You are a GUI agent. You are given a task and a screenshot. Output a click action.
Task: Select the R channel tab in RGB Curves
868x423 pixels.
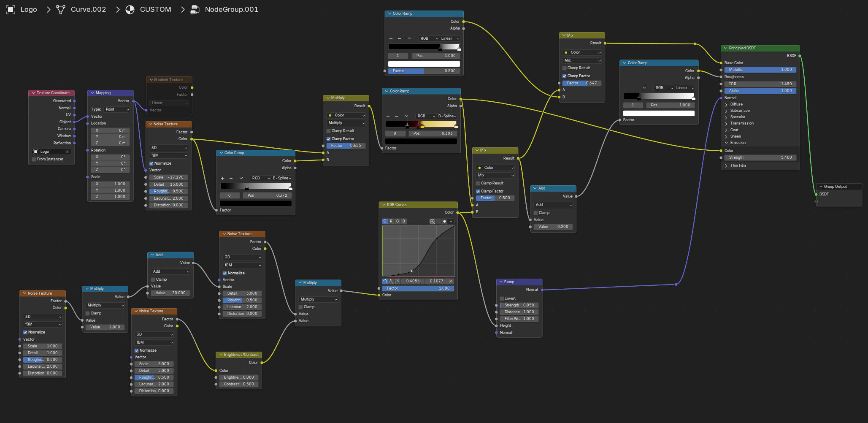(391, 221)
